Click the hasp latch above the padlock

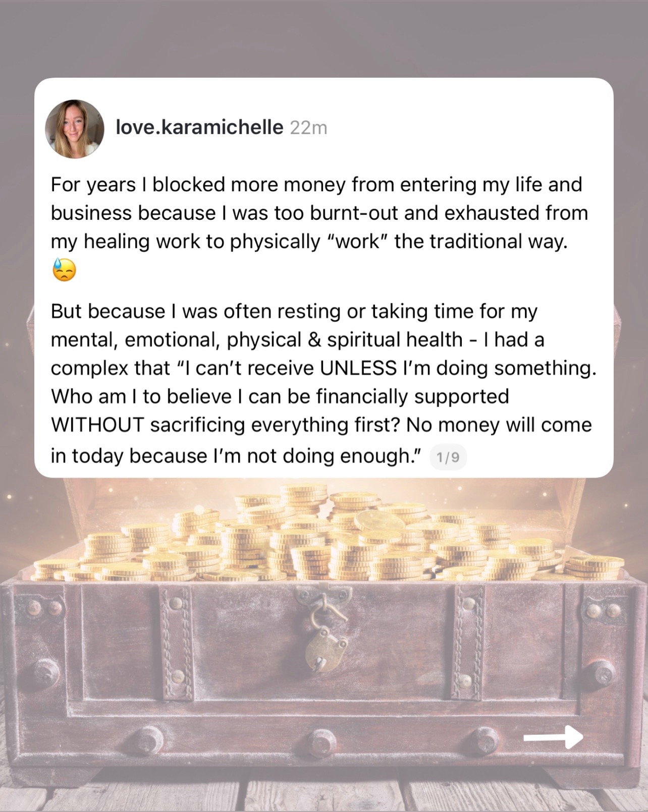point(322,602)
